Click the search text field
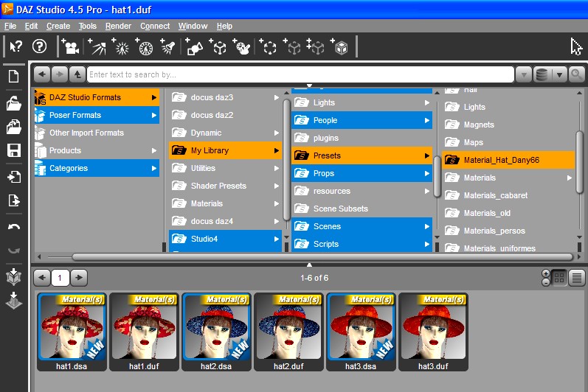 point(300,74)
